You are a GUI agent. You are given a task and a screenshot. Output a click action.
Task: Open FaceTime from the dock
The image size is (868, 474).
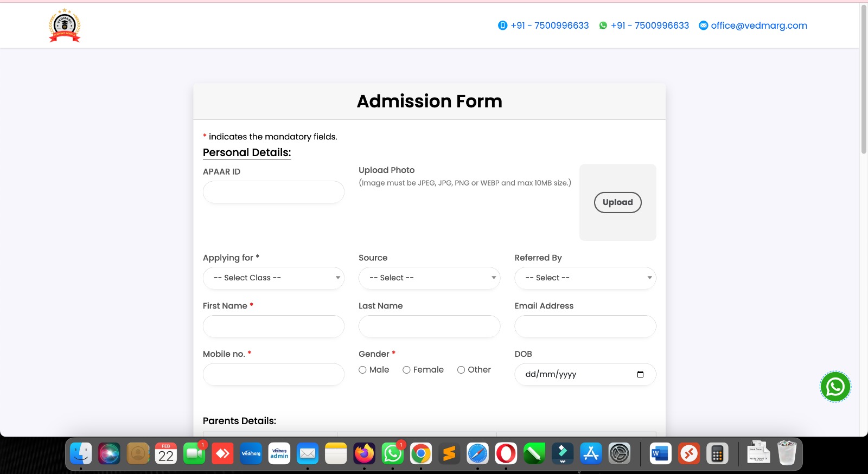click(194, 453)
